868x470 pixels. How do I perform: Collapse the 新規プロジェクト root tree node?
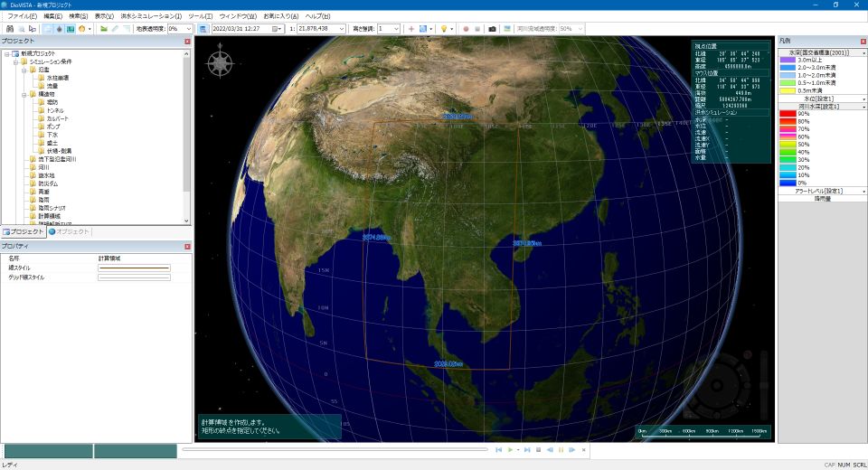[7, 53]
